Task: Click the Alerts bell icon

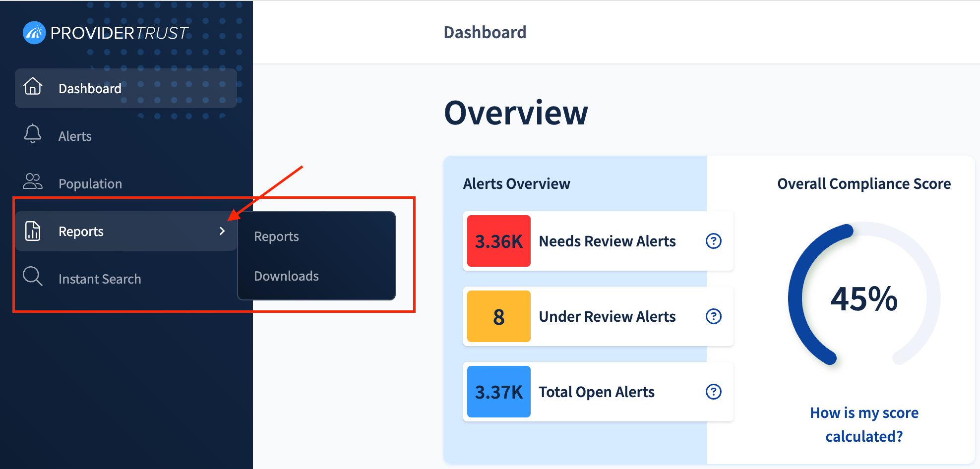Action: tap(33, 134)
